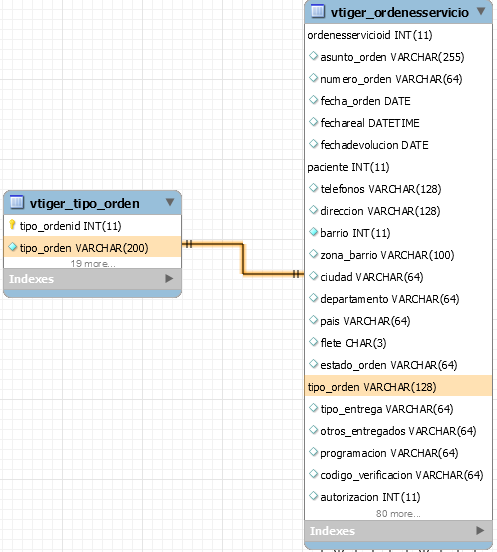Click the filled diamond icon next to barrio
Screen dimensions: 497x552
coord(313,232)
